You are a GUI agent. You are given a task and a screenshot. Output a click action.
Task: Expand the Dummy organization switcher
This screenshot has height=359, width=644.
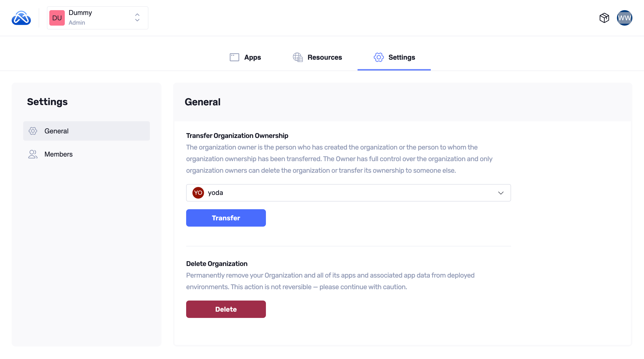(x=137, y=18)
